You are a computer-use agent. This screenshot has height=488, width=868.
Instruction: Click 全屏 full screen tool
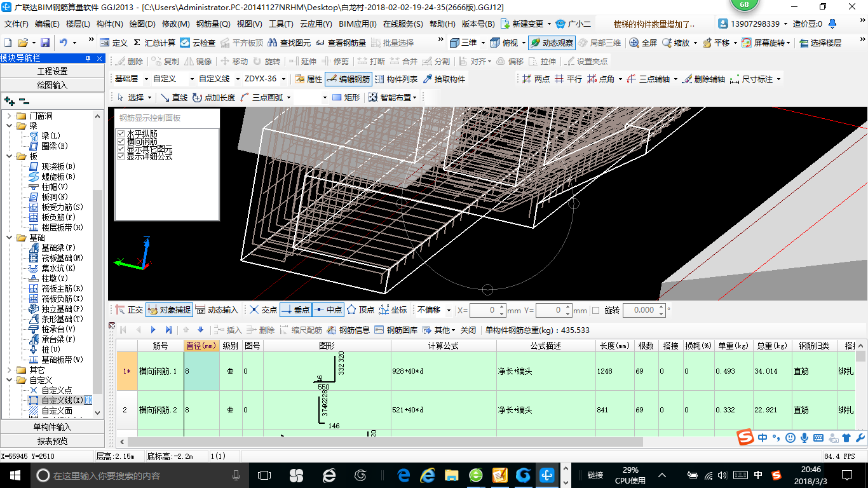pyautogui.click(x=643, y=43)
